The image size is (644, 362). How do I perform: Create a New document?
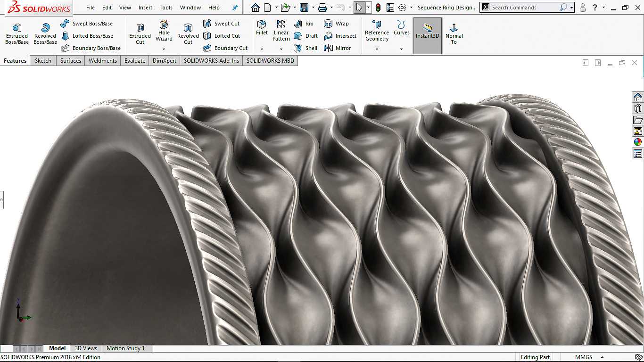[x=267, y=8]
